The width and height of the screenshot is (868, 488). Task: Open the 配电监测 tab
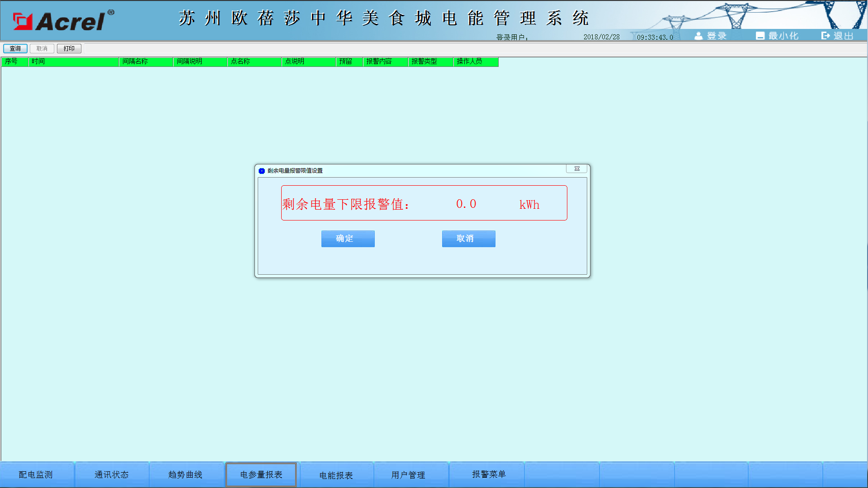(36, 474)
